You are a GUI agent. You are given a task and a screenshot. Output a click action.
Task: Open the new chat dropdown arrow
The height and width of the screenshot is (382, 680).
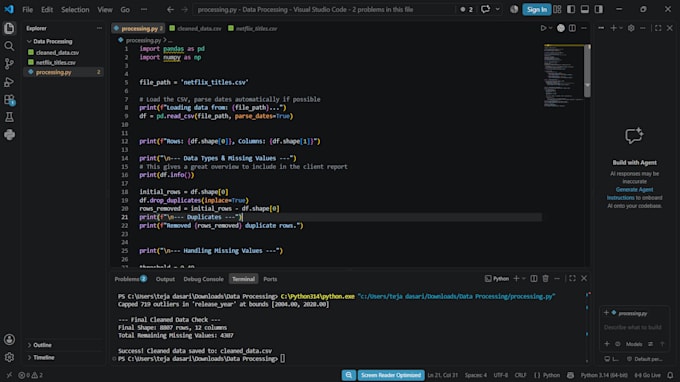621,28
